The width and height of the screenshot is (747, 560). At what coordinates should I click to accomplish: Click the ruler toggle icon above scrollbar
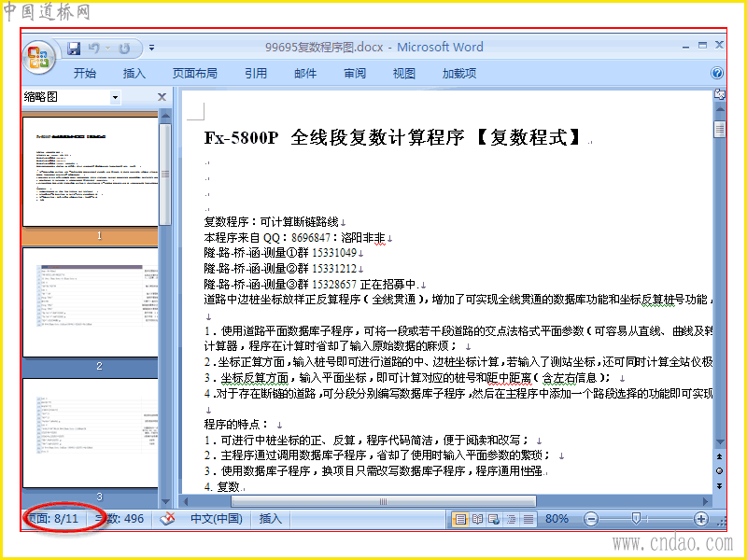tap(719, 95)
